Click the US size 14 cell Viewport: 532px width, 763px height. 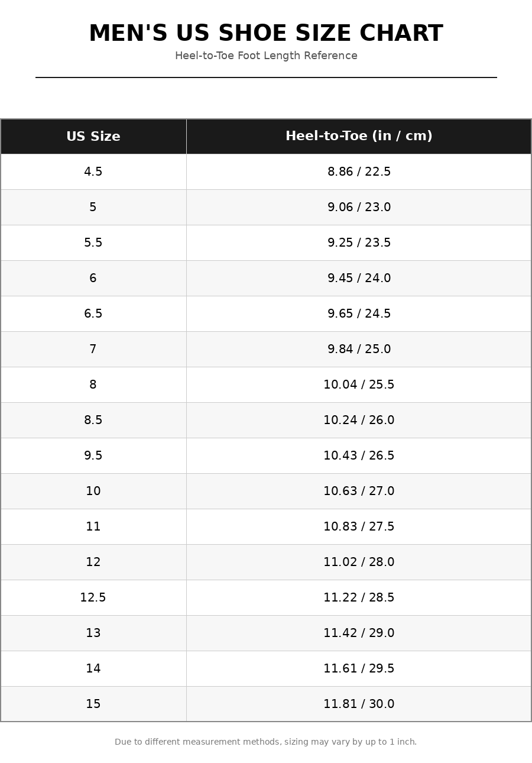[x=93, y=669]
